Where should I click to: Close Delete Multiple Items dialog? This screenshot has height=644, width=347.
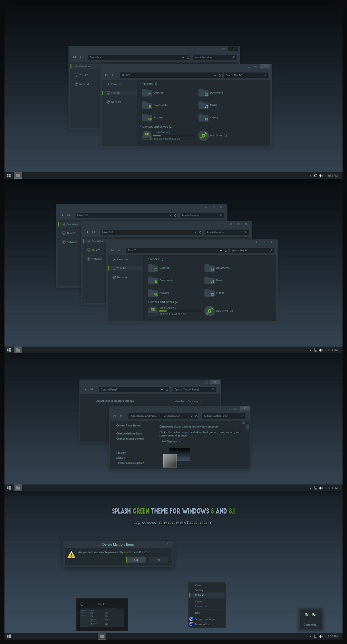point(167,544)
